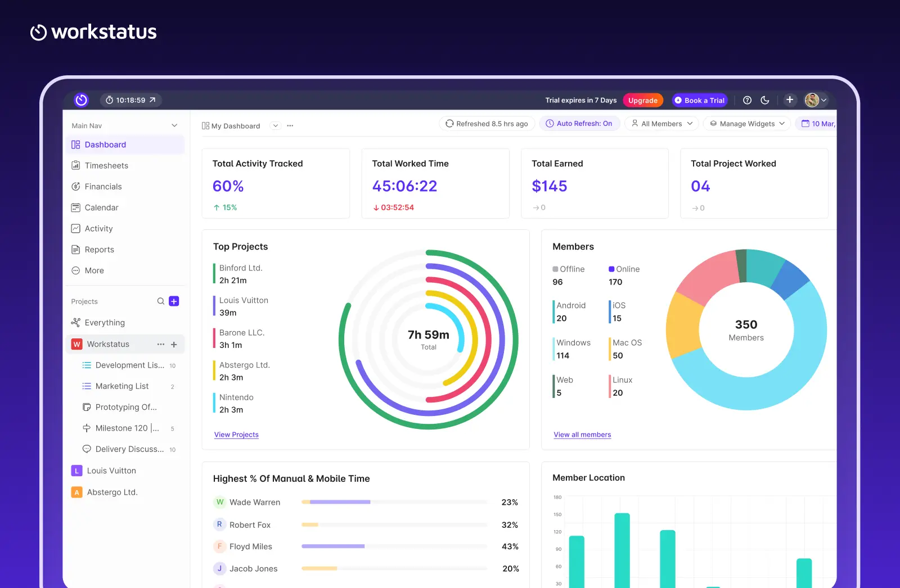Toggle dark mode moon icon
This screenshot has height=588, width=900.
click(765, 100)
